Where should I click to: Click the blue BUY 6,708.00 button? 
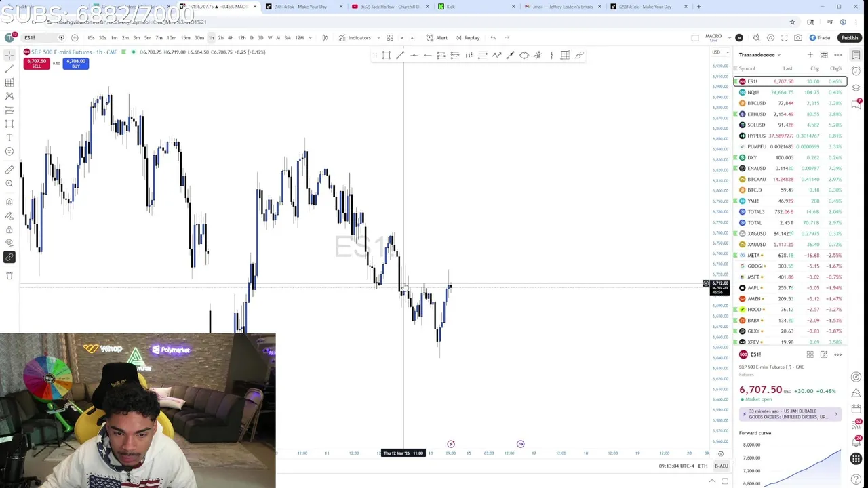76,63
